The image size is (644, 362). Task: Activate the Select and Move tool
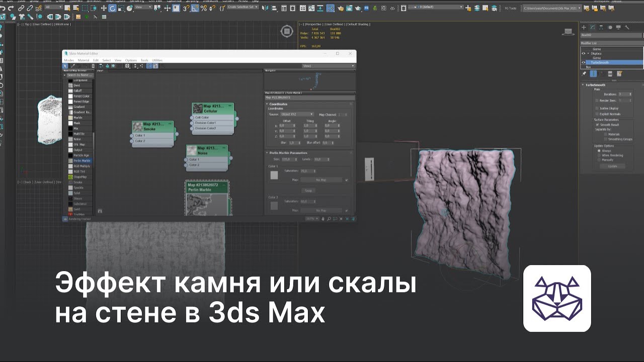point(104,8)
